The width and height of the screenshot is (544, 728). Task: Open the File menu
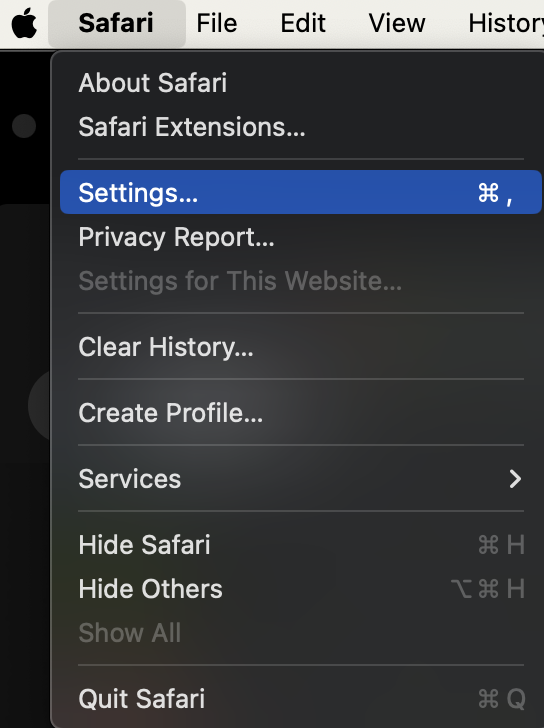(x=217, y=23)
